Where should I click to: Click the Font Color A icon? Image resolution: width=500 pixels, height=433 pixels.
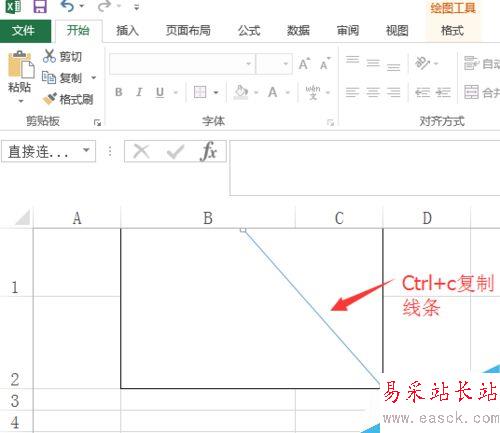coord(273,92)
